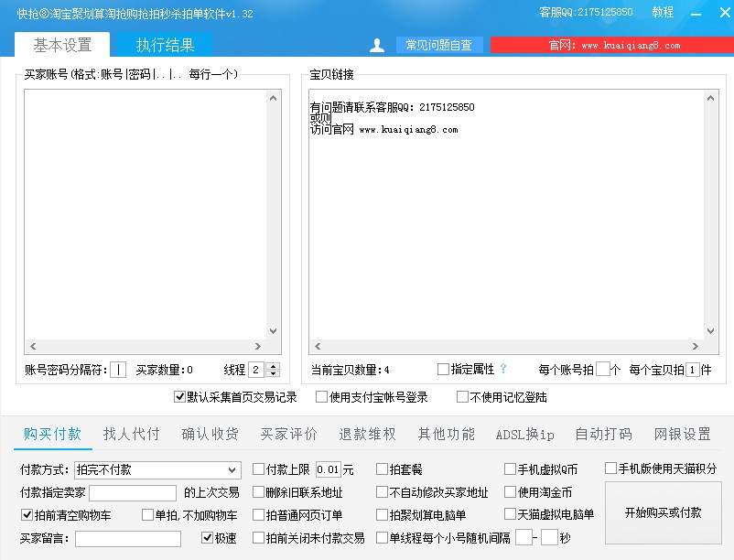The width and height of the screenshot is (734, 560).
Task: Open the 官网 www.kuaiqiang8.com link
Action: (613, 45)
